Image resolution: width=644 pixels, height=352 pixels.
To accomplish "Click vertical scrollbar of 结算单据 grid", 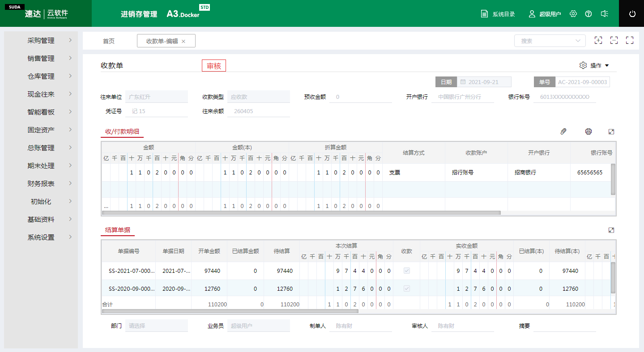I will click(613, 277).
